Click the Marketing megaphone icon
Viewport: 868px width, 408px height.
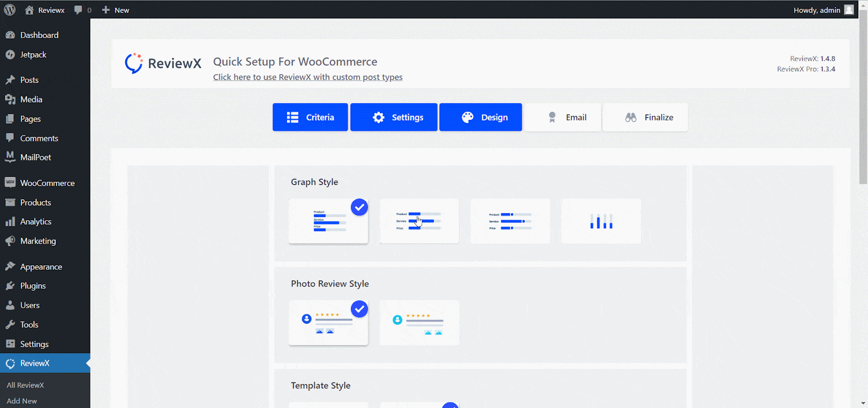pos(10,241)
